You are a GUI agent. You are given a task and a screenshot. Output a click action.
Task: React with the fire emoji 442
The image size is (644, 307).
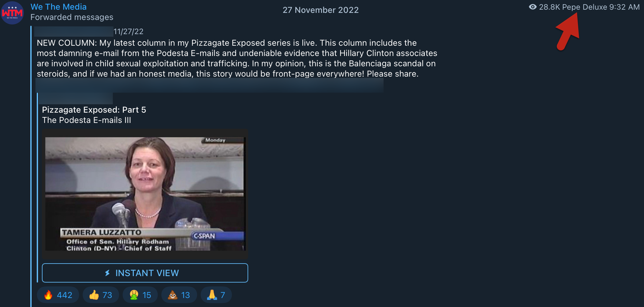tap(58, 295)
